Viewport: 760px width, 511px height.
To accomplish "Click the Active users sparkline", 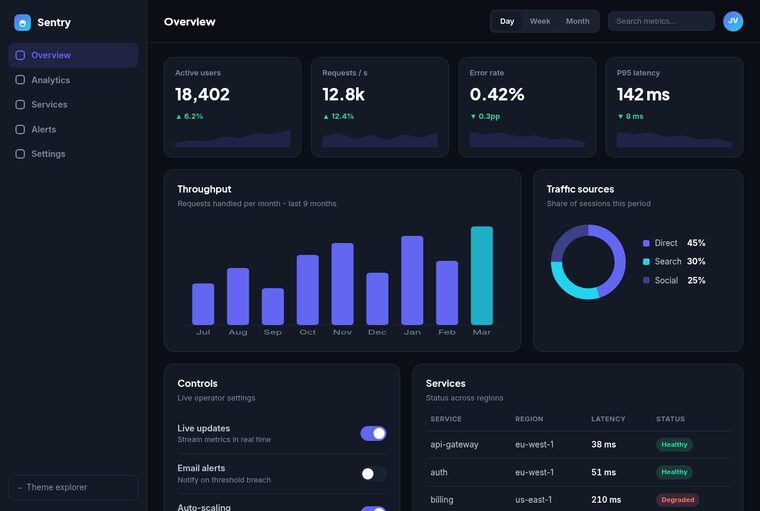I will tap(233, 138).
